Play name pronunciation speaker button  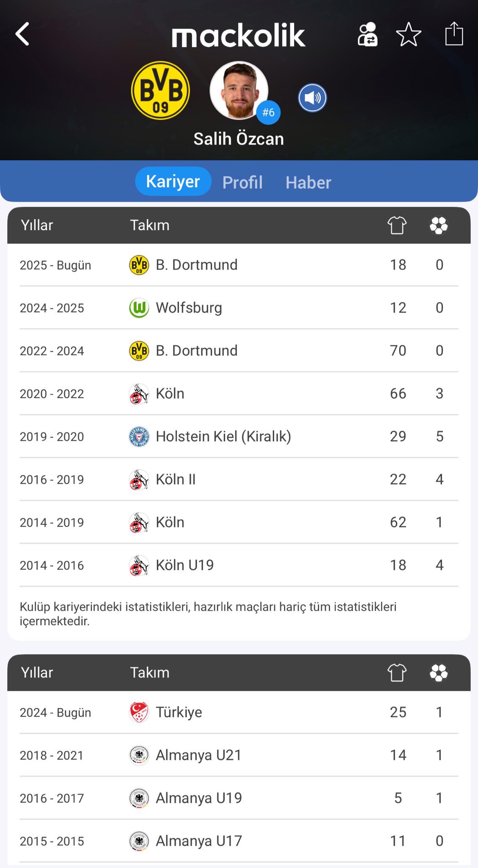312,98
